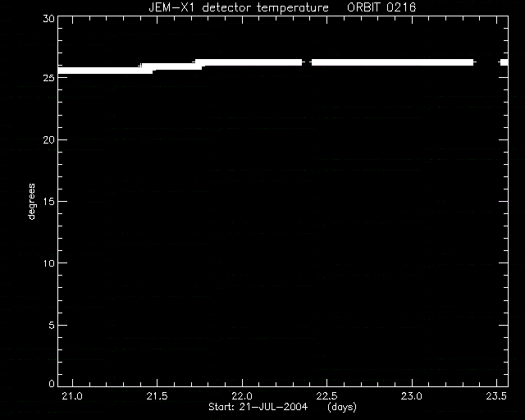The image size is (525, 420).
Task: Select x-axis label 21.0
Action: click(72, 396)
